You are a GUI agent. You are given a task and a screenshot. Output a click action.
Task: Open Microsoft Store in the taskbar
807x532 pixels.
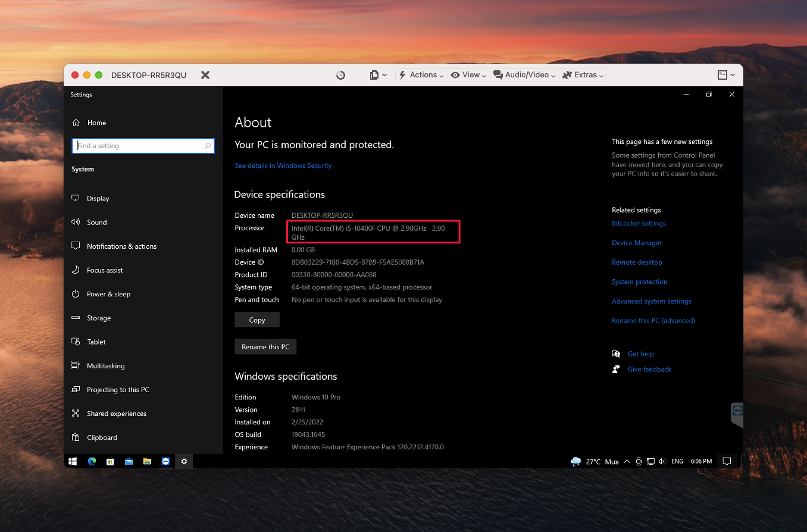point(110,461)
